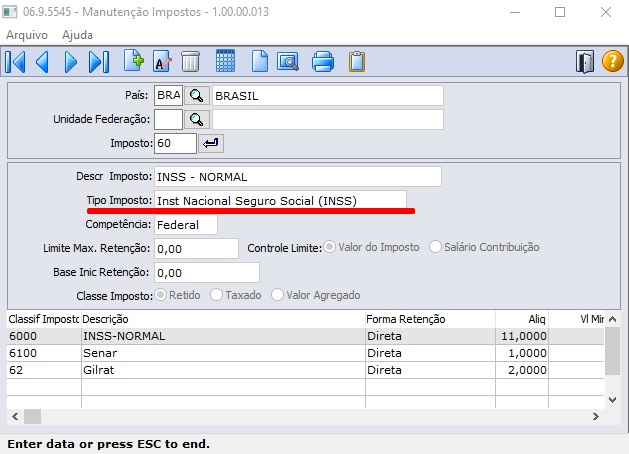Click the Vl Min column header
629x454 pixels.
[x=576, y=319]
